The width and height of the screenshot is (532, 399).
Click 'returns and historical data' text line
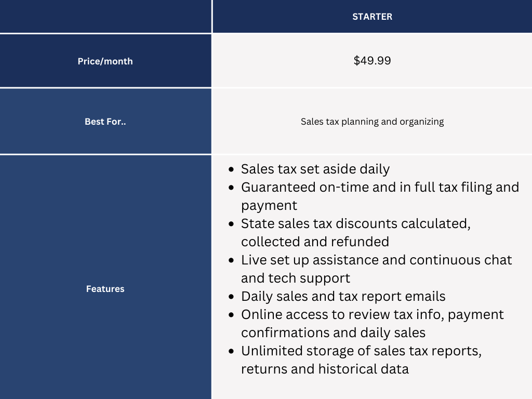(x=325, y=369)
